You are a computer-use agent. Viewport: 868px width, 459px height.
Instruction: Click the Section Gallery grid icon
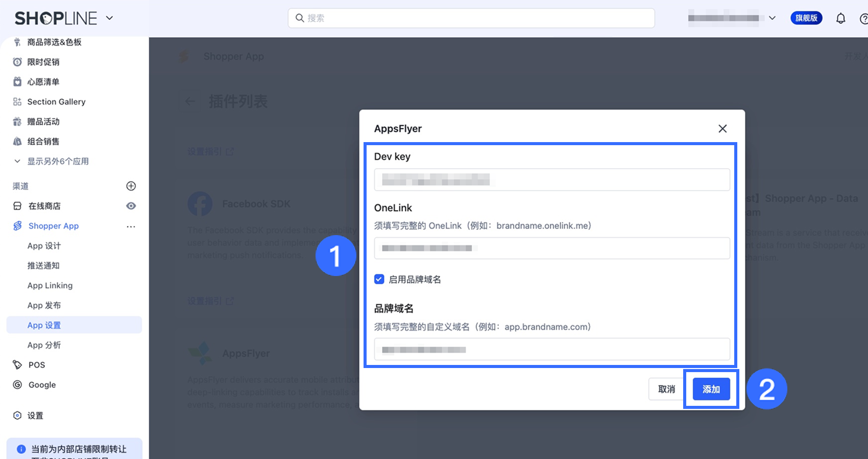pos(17,102)
